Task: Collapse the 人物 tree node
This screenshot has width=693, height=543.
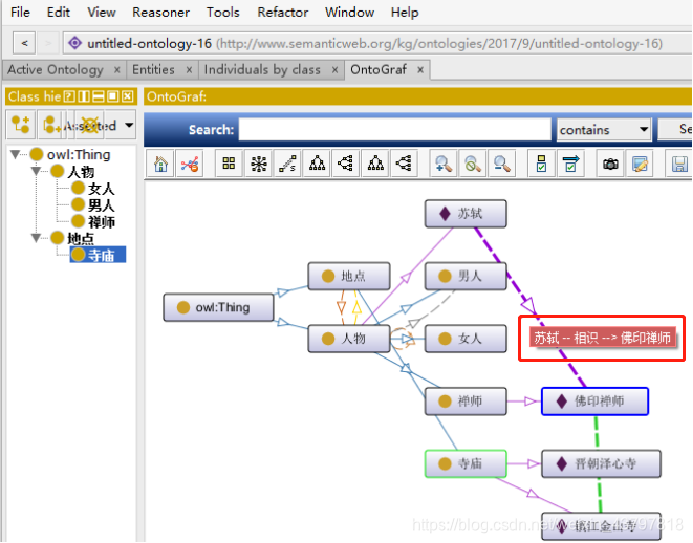Action: (x=36, y=171)
